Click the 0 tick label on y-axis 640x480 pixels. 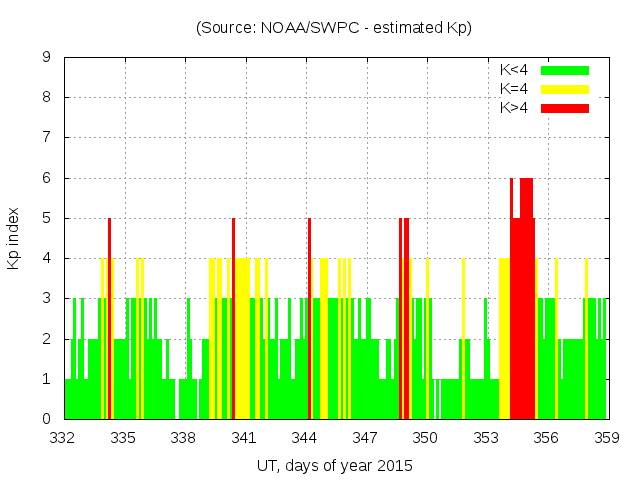(x=46, y=419)
